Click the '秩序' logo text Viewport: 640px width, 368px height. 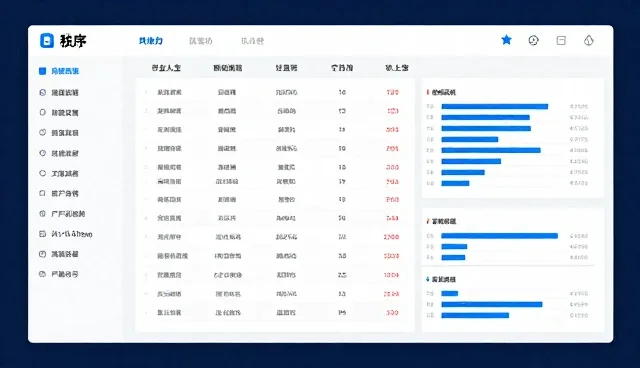coord(73,41)
